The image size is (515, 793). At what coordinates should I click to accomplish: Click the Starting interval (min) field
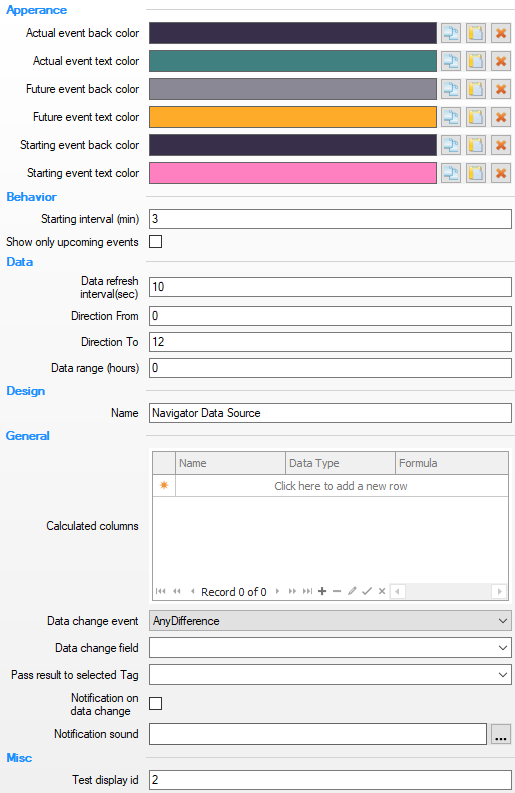click(x=330, y=219)
